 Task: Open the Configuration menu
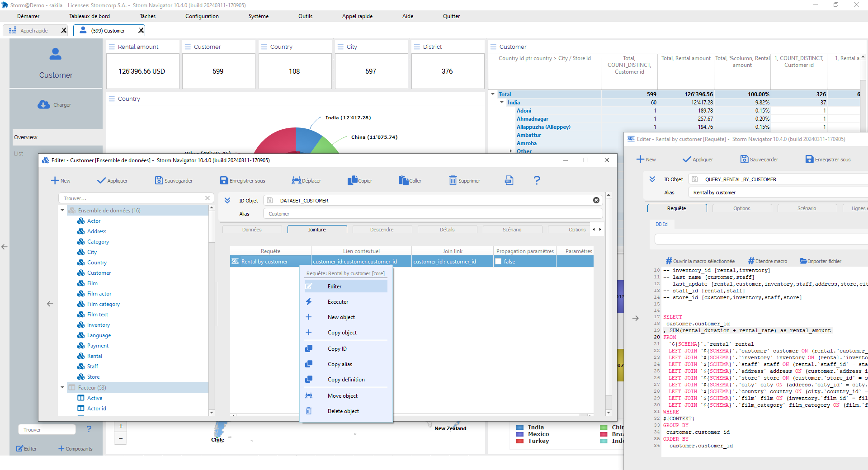pos(202,16)
